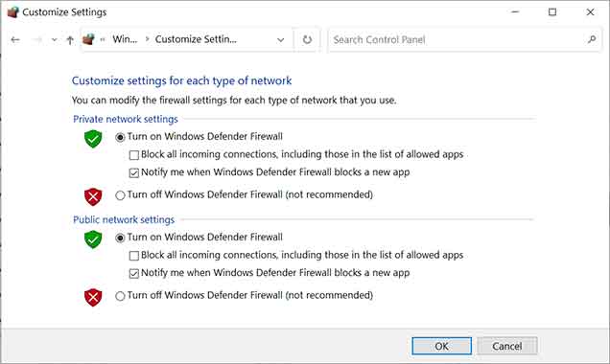Toggle Notify me checkbox under Public network

pos(134,274)
